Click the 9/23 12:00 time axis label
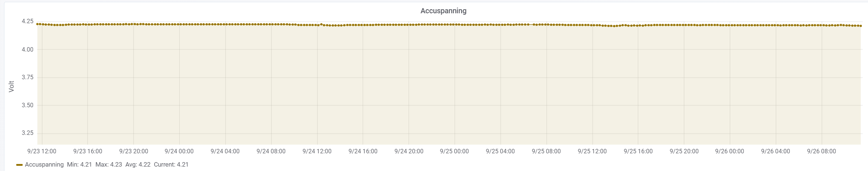Screen dimensions: 868x171 (x=42, y=151)
